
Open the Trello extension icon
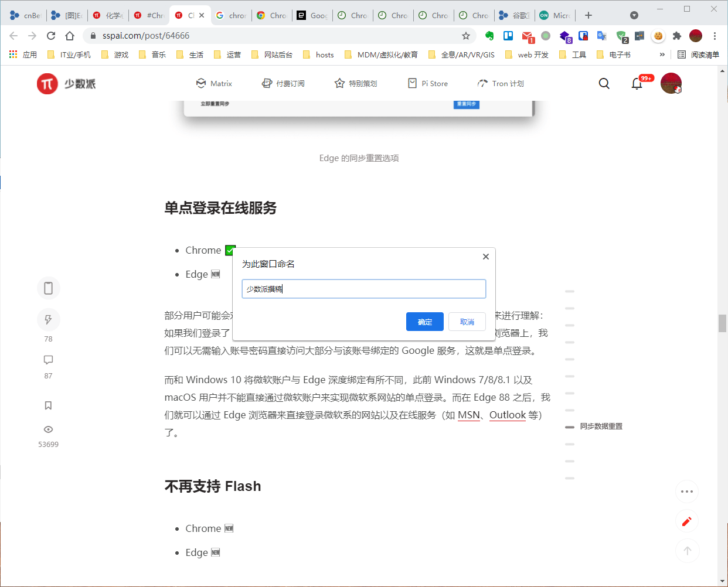[x=508, y=36]
